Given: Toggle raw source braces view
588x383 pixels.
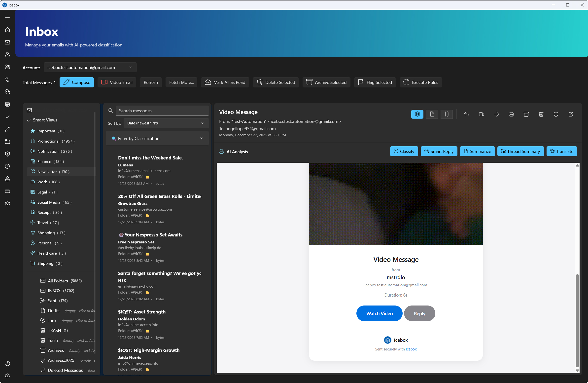Looking at the screenshot, I should coord(447,114).
